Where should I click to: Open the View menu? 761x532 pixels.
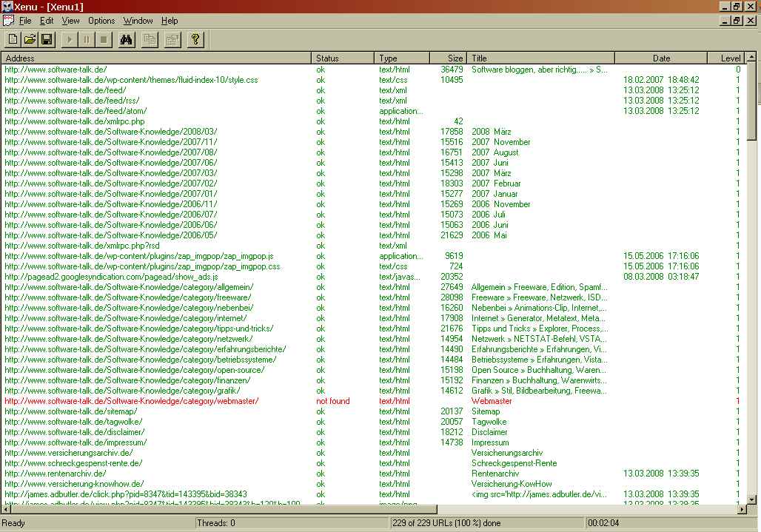[70, 21]
